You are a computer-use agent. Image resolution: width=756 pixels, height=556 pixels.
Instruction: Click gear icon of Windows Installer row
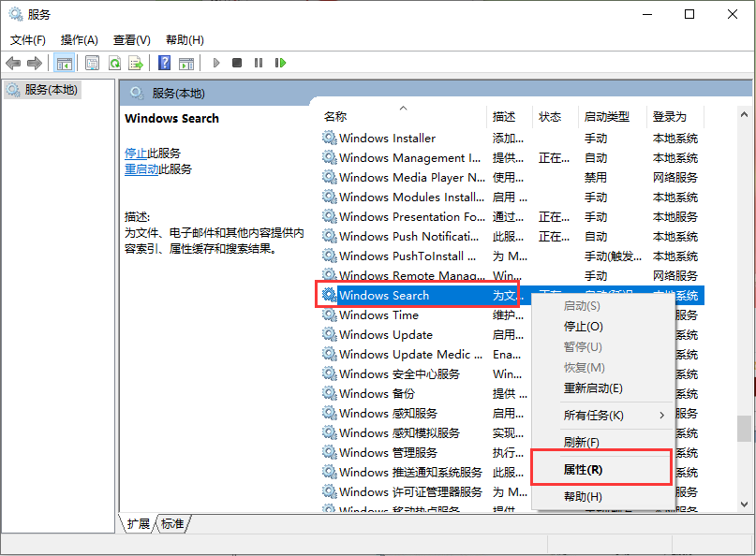coord(330,138)
